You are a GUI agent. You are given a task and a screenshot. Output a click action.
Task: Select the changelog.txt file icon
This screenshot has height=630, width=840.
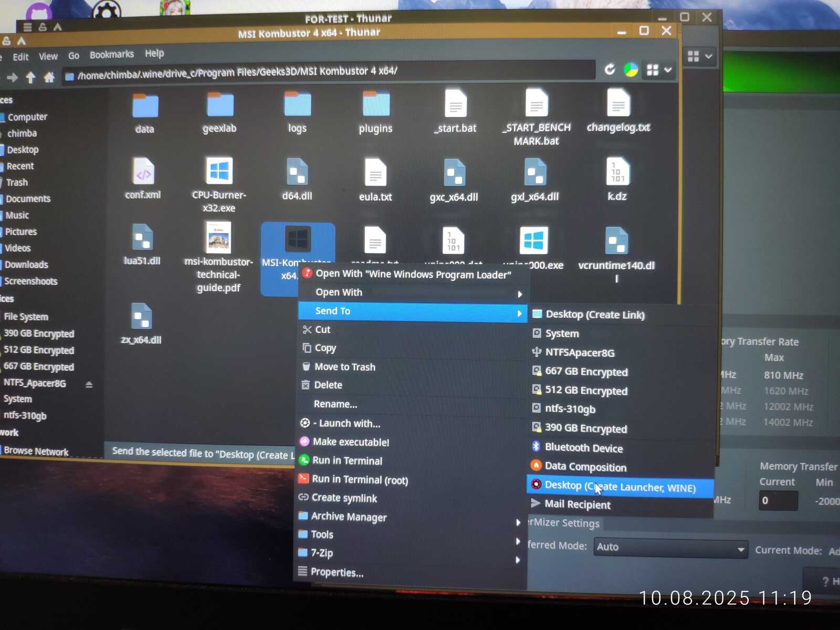point(618,102)
